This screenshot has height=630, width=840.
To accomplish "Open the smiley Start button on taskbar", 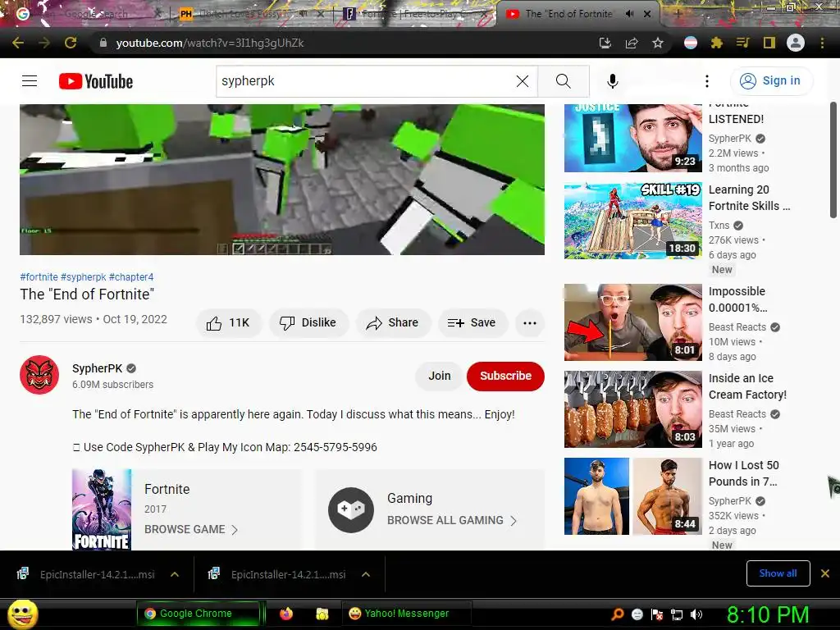I will (x=23, y=614).
